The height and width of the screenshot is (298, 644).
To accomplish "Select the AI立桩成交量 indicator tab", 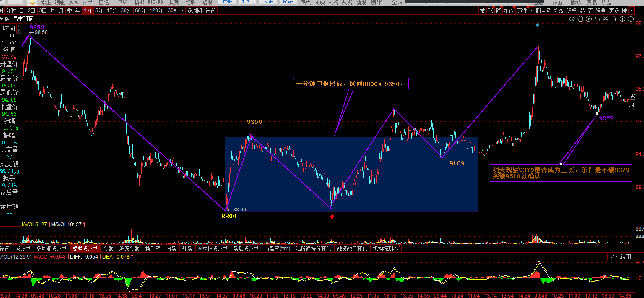I will [x=213, y=248].
